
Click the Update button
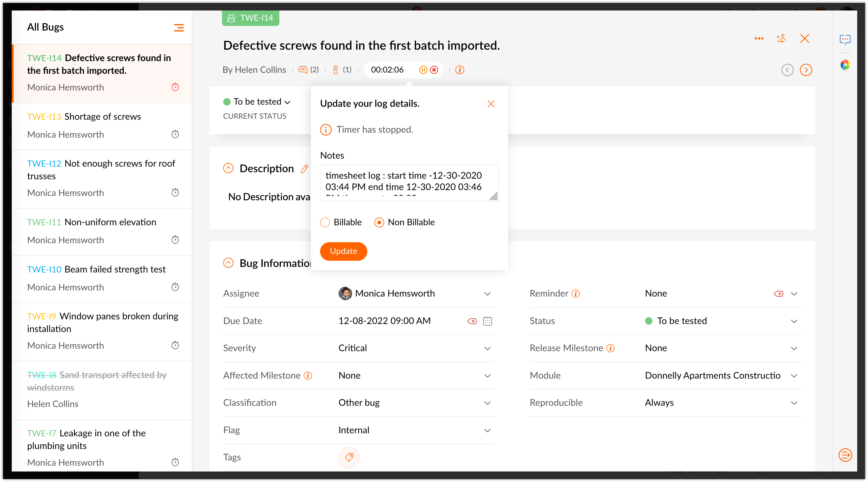343,251
